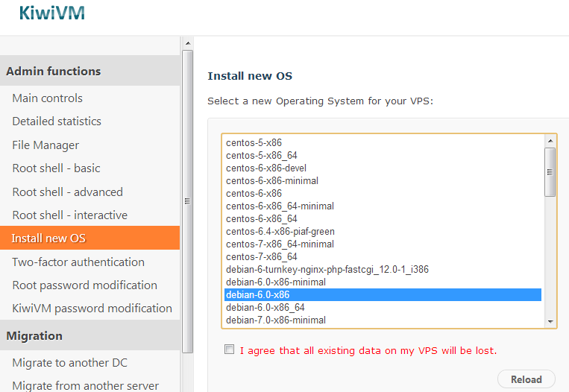Check the agree data will be lost box

[230, 350]
